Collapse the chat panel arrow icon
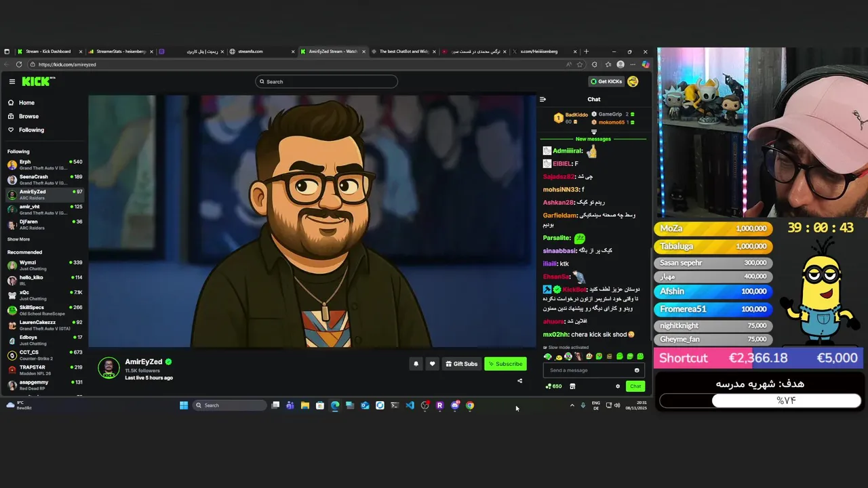This screenshot has height=488, width=868. point(542,99)
